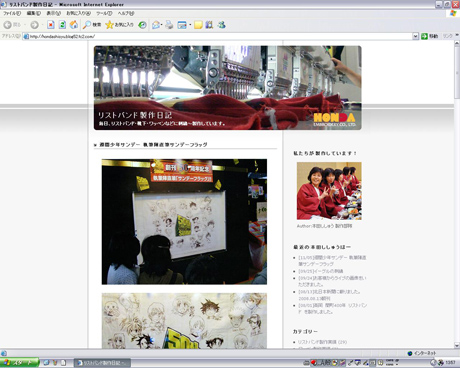Image resolution: width=460 pixels, height=368 pixels.
Task: Expand address bar URL dropdown arrow
Action: coord(415,36)
